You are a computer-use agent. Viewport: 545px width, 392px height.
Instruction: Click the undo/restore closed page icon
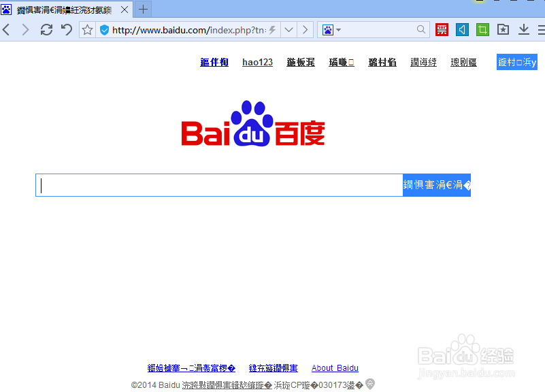[x=67, y=30]
